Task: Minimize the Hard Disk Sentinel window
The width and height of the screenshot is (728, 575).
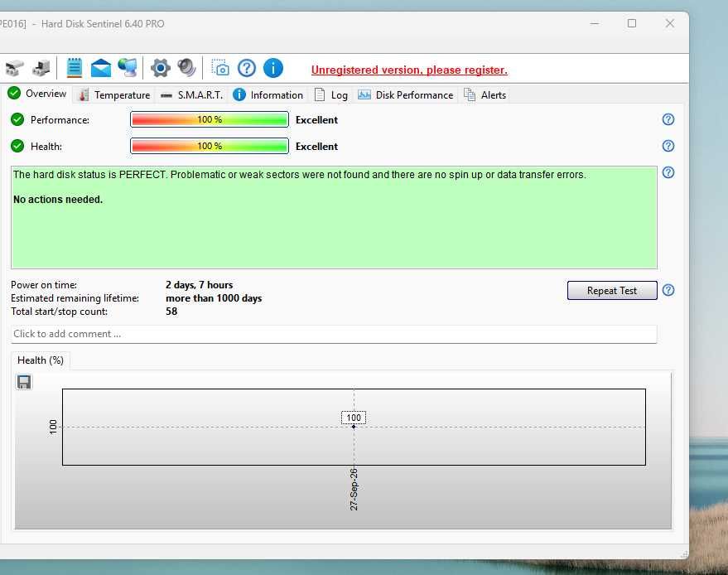Action: click(595, 23)
